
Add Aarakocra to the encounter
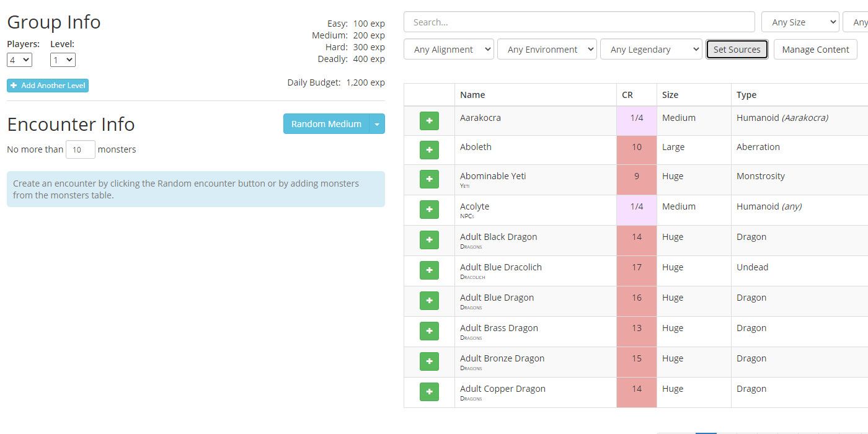pos(429,121)
